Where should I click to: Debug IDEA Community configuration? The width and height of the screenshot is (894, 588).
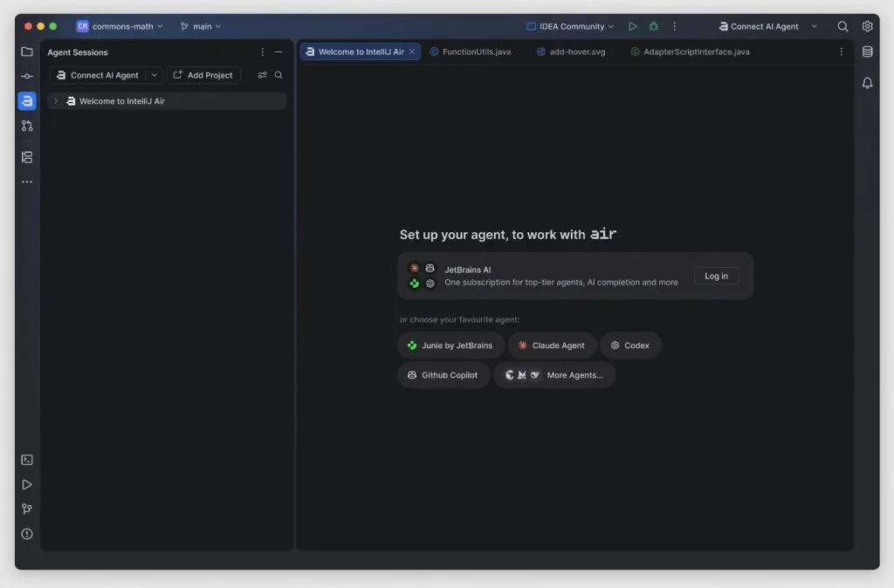653,26
